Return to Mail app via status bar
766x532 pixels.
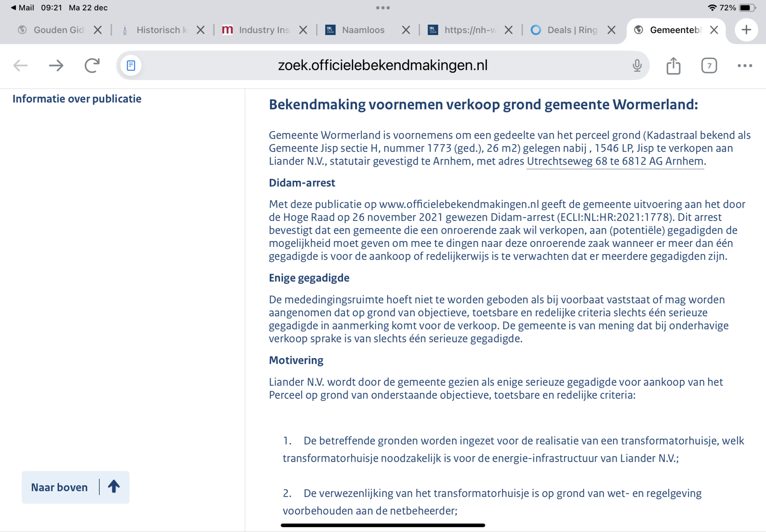pyautogui.click(x=22, y=8)
